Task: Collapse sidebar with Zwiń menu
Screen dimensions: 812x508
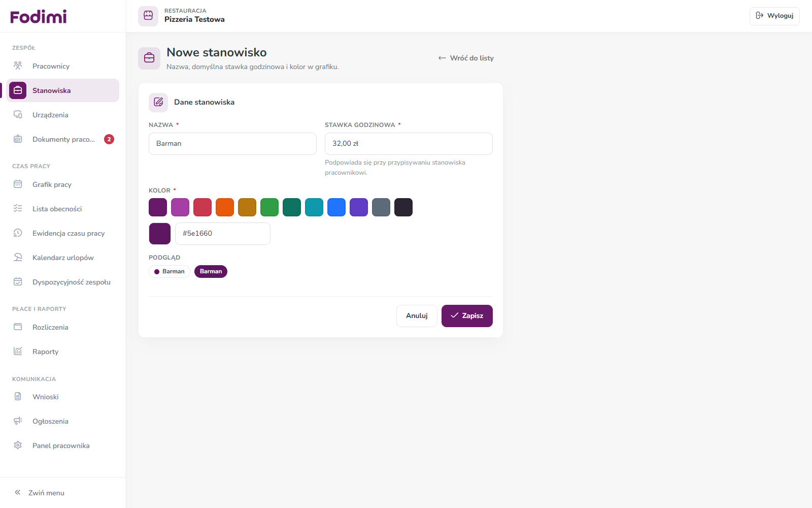Action: [x=40, y=493]
